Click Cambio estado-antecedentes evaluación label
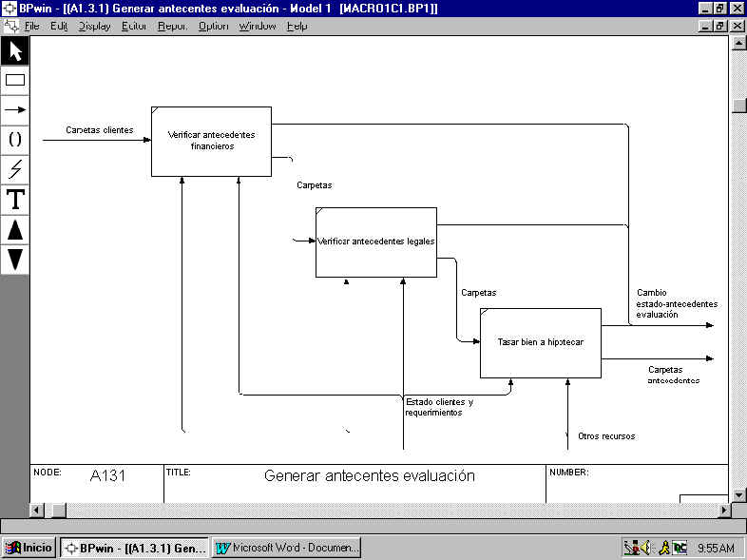747x560 pixels. [677, 303]
